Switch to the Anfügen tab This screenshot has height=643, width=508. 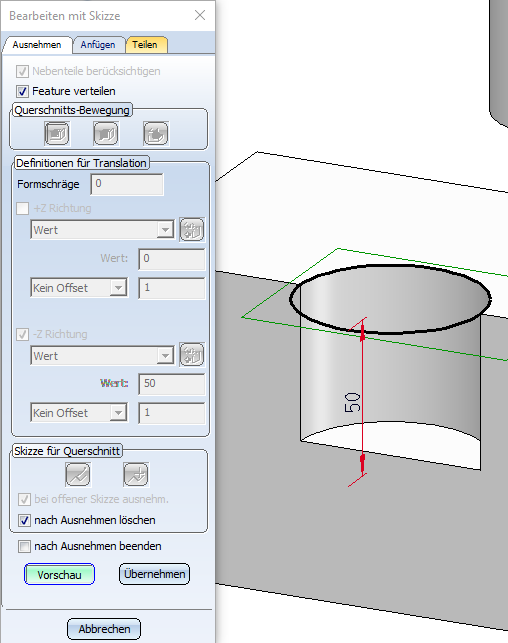(98, 45)
